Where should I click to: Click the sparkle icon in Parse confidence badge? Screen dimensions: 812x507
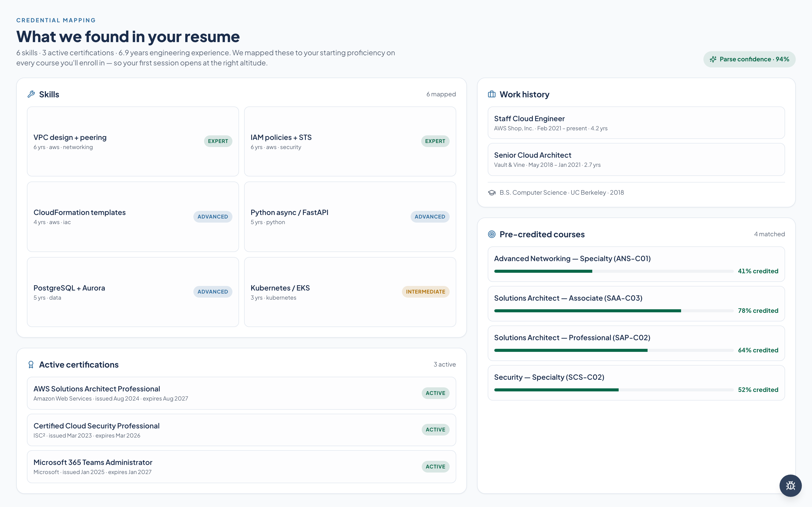[x=713, y=59]
